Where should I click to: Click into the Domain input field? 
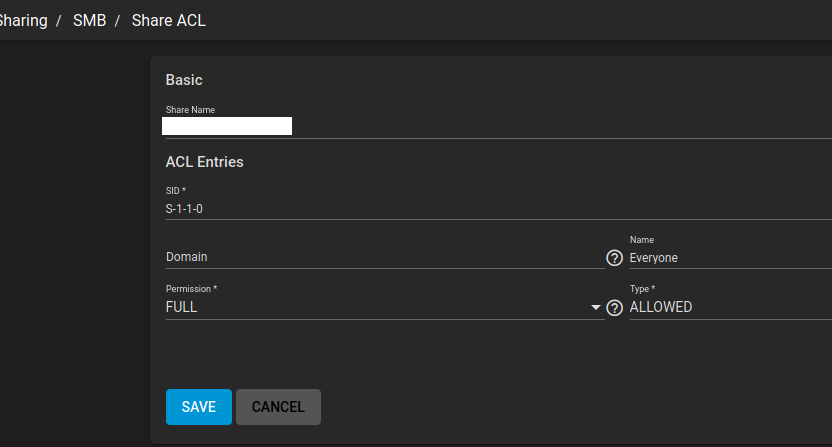385,257
